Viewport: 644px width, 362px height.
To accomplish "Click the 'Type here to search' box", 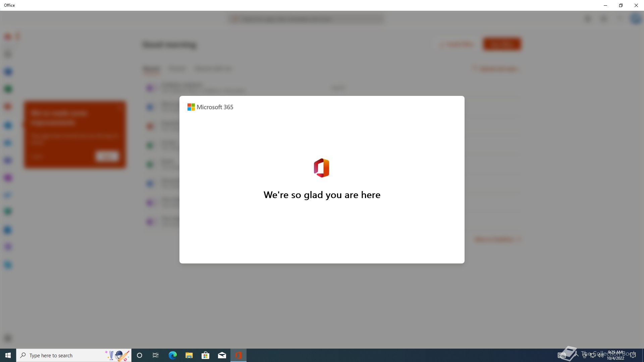I will pyautogui.click(x=62, y=355).
